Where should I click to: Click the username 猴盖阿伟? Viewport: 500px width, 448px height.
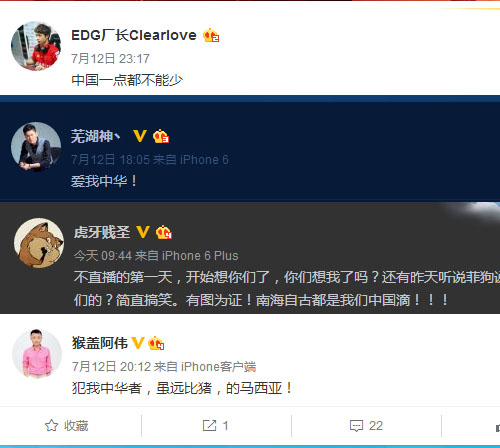point(100,343)
